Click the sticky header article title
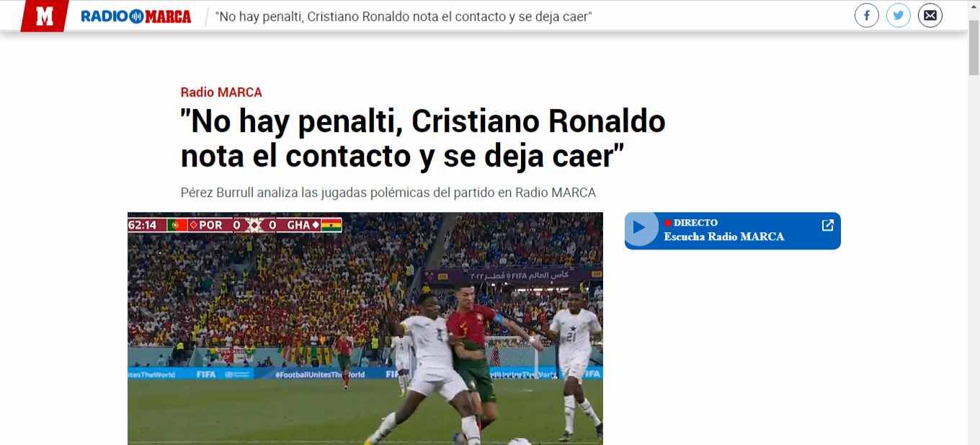Image resolution: width=980 pixels, height=445 pixels. 404,16
